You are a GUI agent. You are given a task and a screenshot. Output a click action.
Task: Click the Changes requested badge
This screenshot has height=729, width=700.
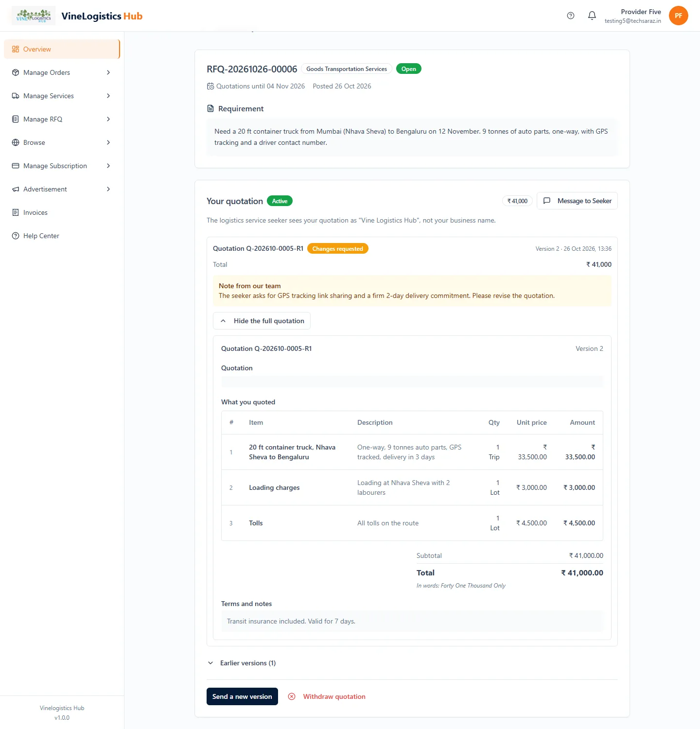(x=338, y=248)
